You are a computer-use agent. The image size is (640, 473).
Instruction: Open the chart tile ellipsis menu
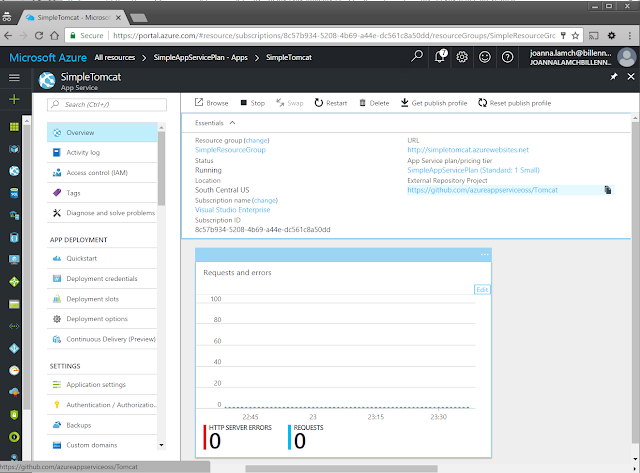click(484, 255)
